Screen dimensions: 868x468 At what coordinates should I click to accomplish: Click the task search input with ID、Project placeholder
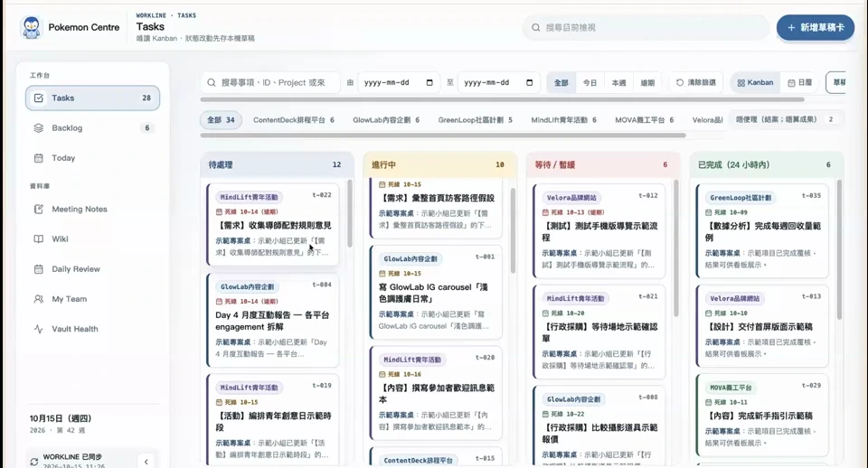tap(270, 82)
